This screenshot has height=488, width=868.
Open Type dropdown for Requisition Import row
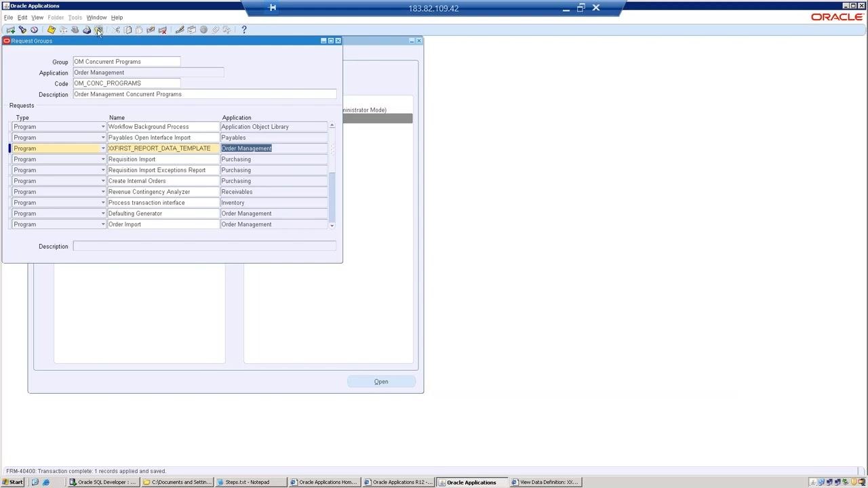pyautogui.click(x=103, y=159)
